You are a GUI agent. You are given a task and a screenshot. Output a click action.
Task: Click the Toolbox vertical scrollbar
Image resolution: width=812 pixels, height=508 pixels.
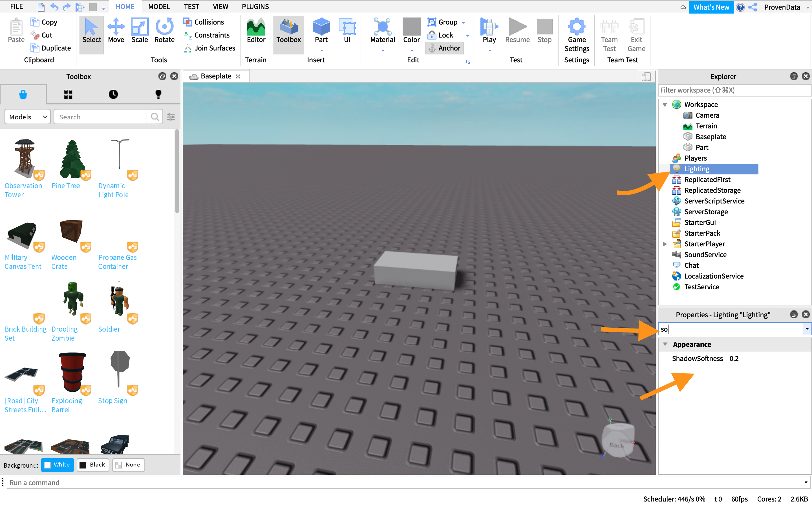tap(177, 171)
